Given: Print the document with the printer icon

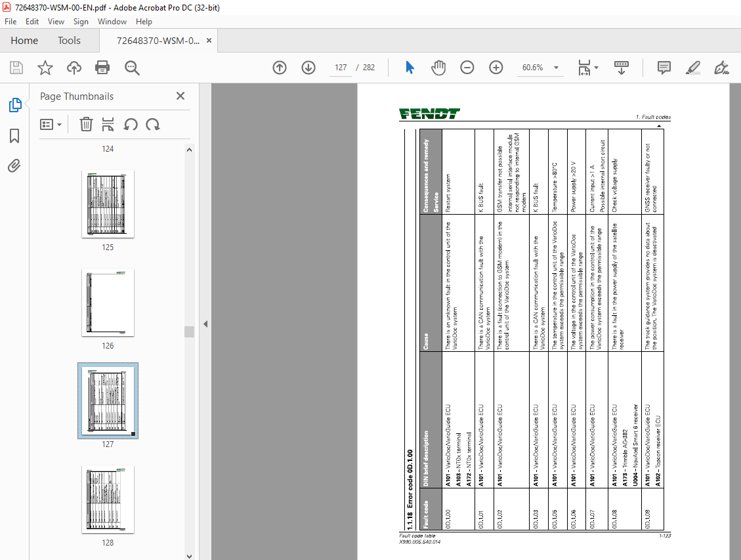Looking at the screenshot, I should (x=102, y=68).
